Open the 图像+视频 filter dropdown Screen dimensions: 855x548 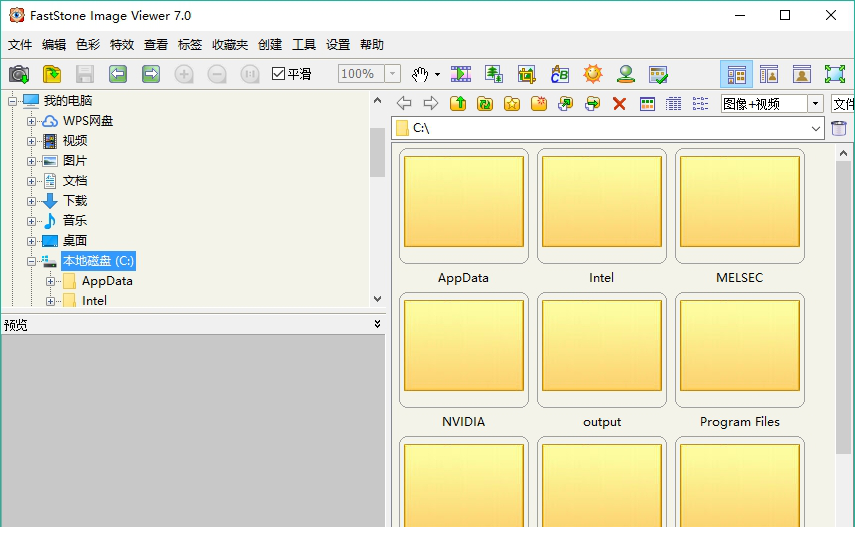click(816, 103)
